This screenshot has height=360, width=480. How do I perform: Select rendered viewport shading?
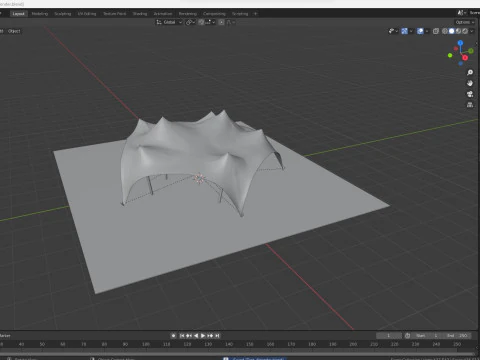(465, 31)
